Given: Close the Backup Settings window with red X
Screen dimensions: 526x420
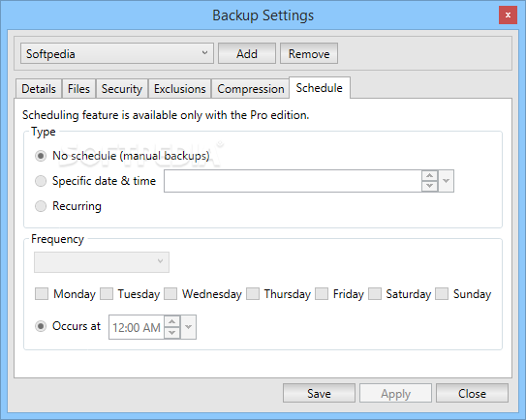Looking at the screenshot, I should [508, 15].
